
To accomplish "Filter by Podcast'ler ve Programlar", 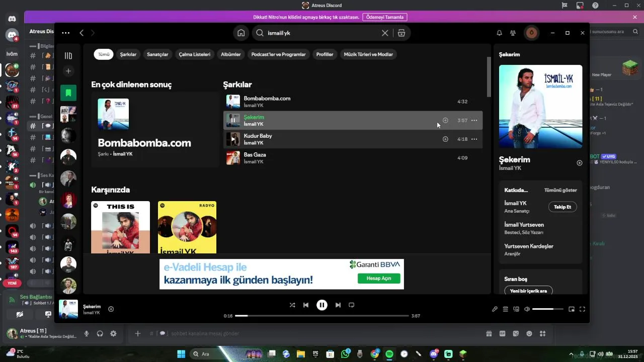I will [x=278, y=54].
